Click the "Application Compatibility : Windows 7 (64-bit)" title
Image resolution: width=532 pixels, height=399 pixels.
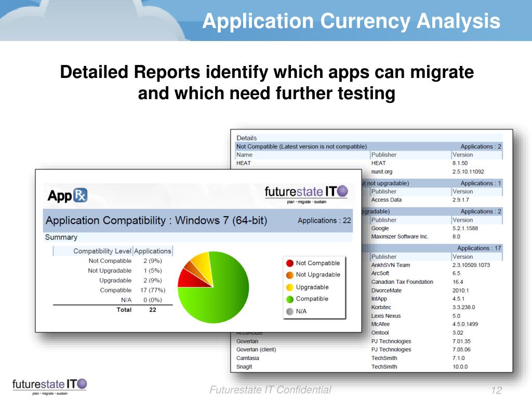156,220
